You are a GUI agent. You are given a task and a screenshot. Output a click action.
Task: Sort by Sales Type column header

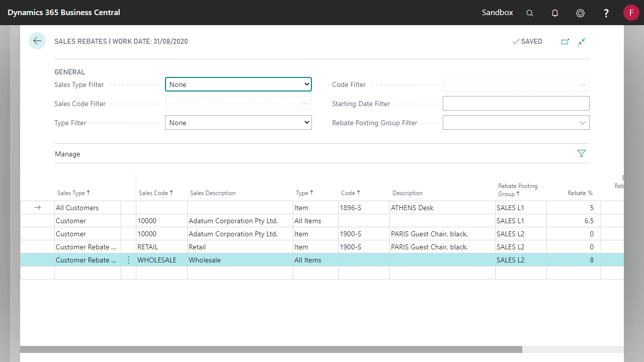point(73,193)
